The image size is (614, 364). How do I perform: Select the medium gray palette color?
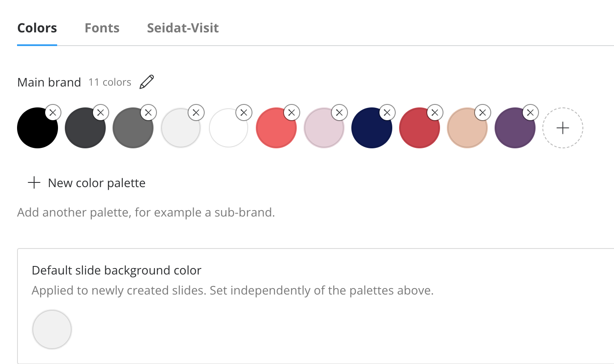[x=133, y=128]
